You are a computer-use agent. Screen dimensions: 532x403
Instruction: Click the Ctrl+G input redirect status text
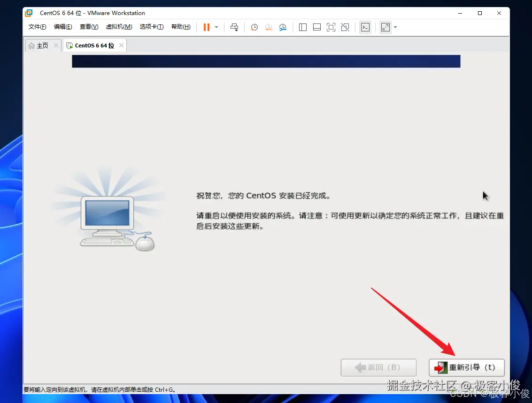coord(100,390)
